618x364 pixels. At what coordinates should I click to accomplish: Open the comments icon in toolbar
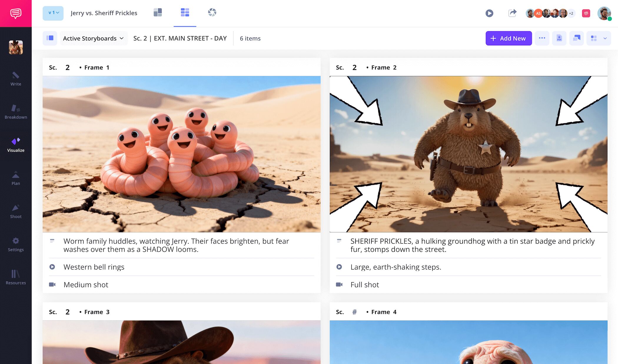(577, 38)
